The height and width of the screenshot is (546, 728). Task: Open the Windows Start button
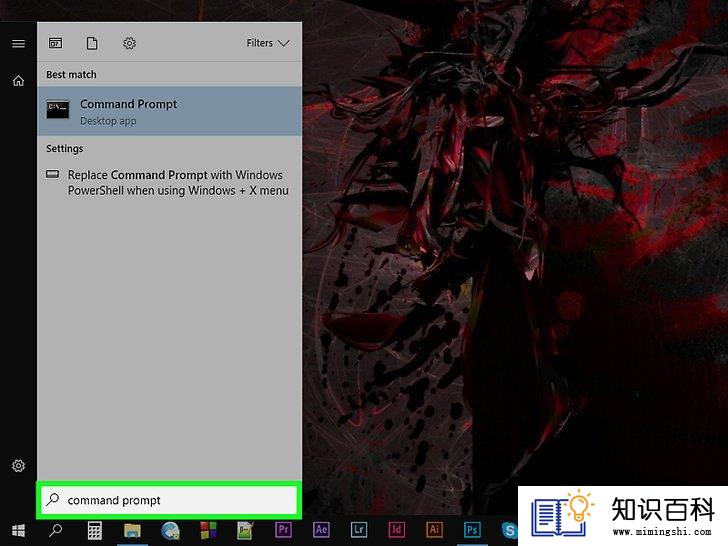tap(18, 530)
